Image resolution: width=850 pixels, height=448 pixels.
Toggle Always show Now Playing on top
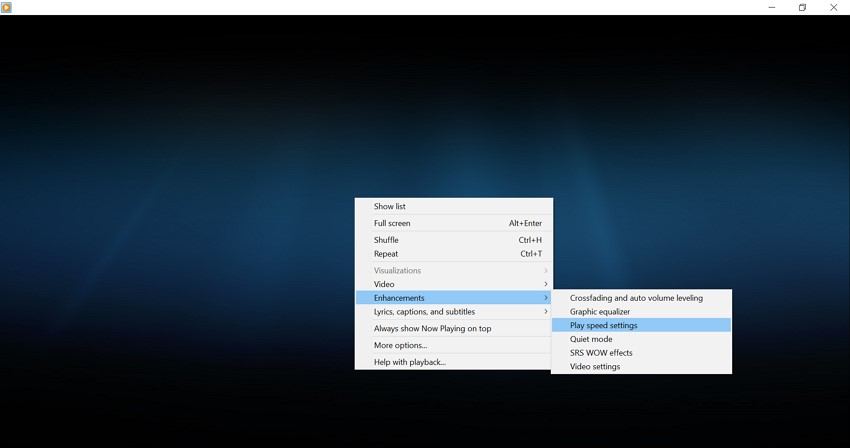(454, 329)
